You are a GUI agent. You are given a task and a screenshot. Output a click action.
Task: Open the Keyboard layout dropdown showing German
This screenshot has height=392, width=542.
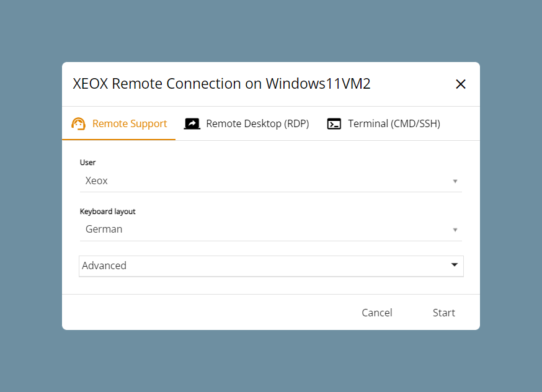click(270, 229)
